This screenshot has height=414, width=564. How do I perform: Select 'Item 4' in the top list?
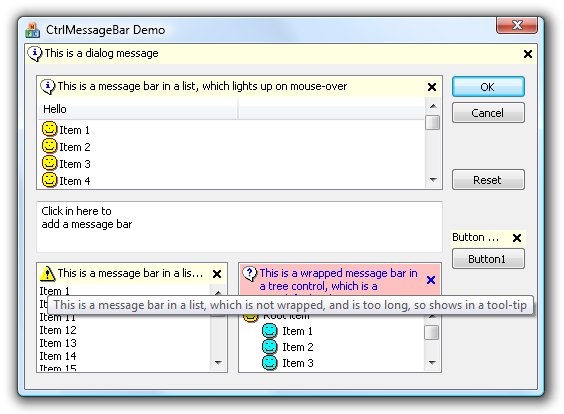(x=75, y=181)
